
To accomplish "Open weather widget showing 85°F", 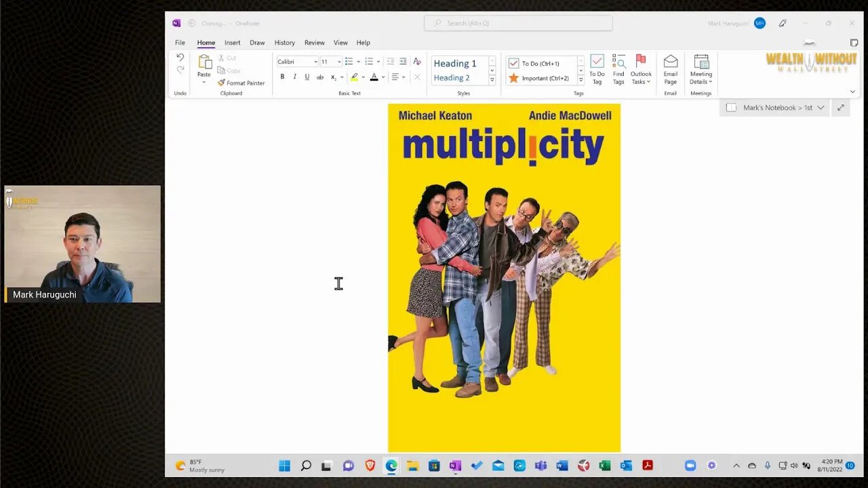I will [200, 466].
